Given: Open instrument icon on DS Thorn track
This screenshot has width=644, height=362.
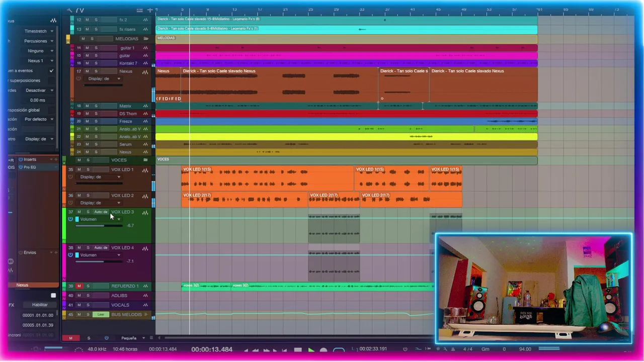Looking at the screenshot, I should (145, 114).
